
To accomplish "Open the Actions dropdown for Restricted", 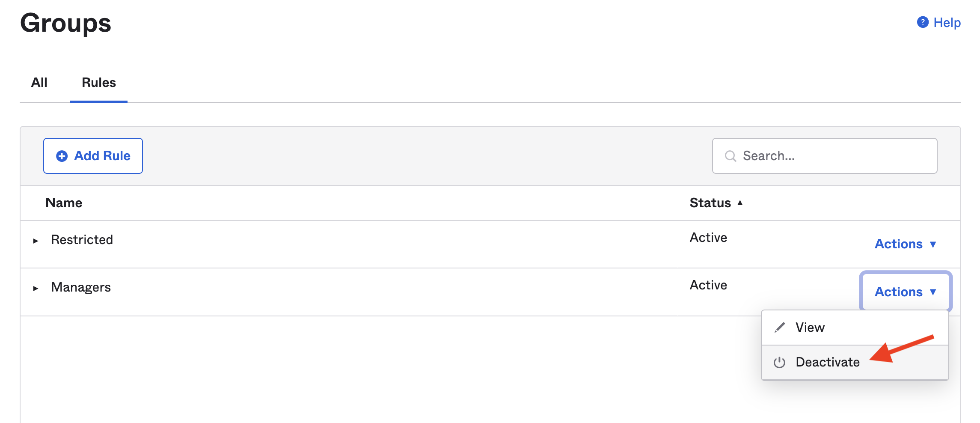I will [905, 244].
